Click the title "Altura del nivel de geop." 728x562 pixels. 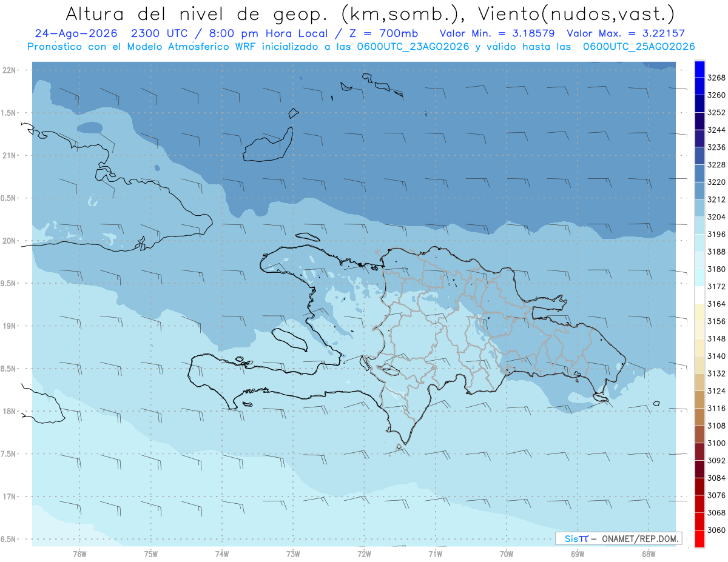click(197, 13)
